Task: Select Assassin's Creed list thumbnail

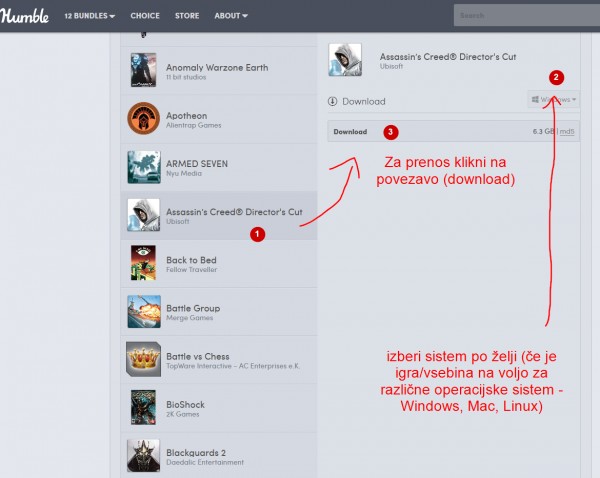Action: [143, 215]
